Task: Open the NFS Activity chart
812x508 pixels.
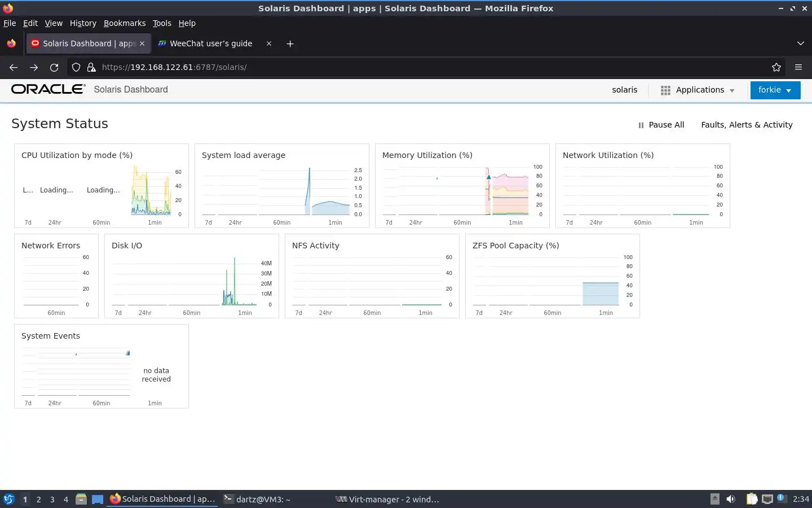Action: pos(372,276)
